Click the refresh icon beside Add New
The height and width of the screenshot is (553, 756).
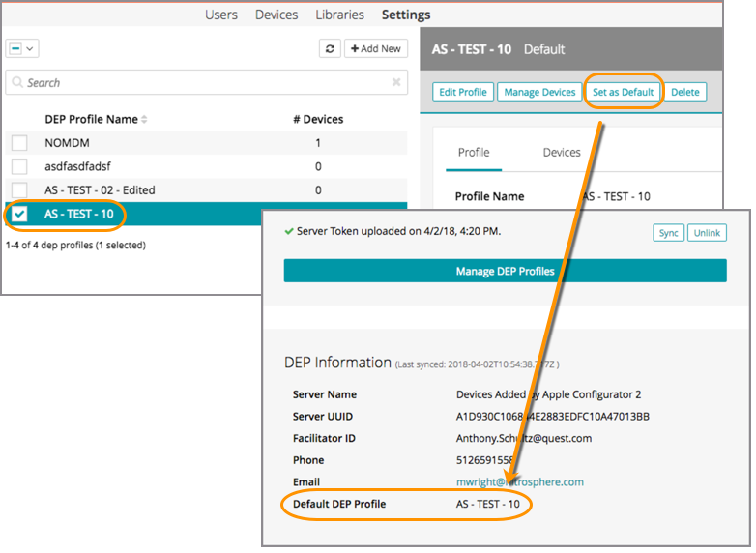pos(331,48)
